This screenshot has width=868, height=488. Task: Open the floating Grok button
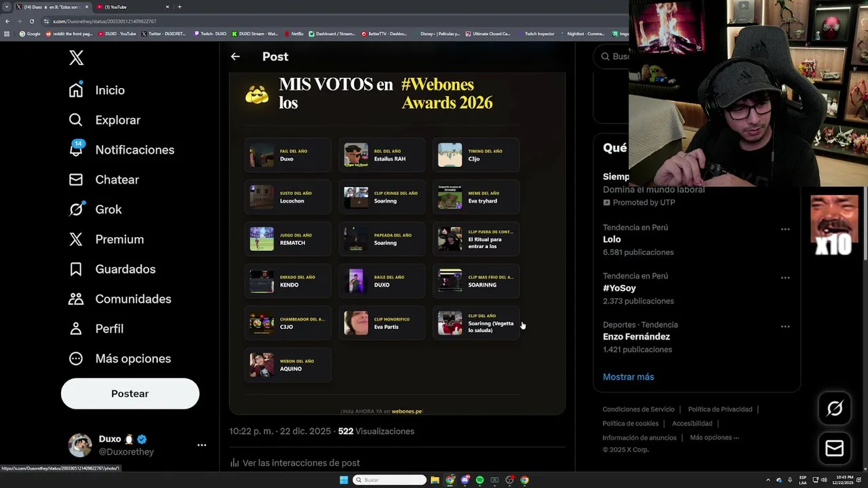click(x=835, y=408)
